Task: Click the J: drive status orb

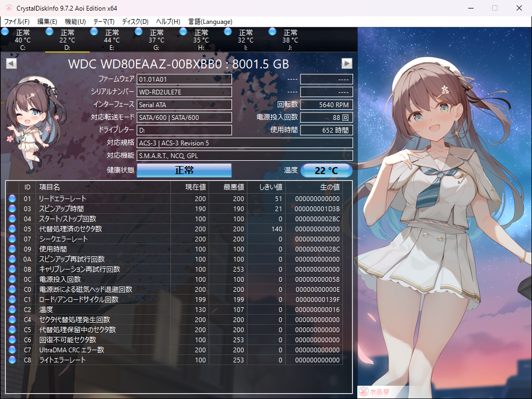Action: pyautogui.click(x=273, y=32)
